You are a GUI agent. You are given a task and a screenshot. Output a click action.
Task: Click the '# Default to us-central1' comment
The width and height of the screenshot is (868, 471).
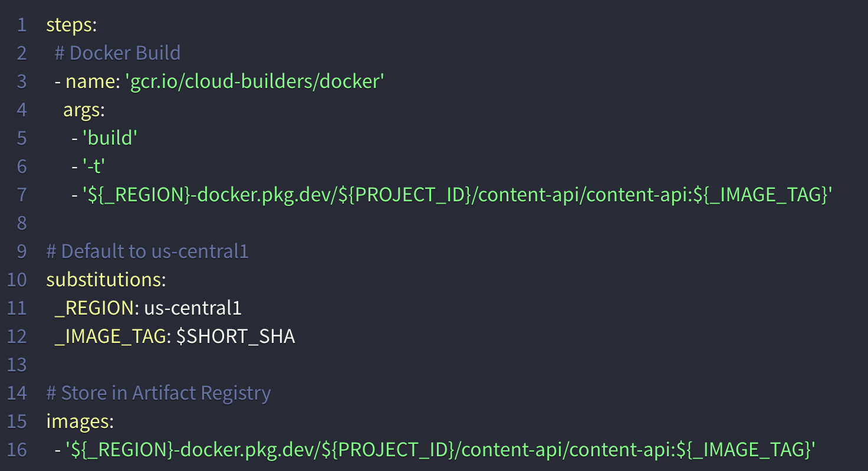(x=147, y=251)
